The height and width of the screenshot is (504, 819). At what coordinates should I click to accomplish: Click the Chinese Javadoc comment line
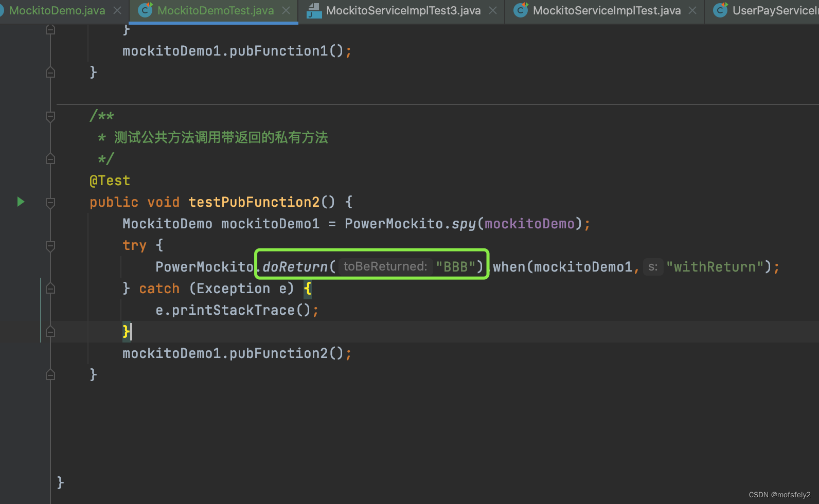coord(212,137)
